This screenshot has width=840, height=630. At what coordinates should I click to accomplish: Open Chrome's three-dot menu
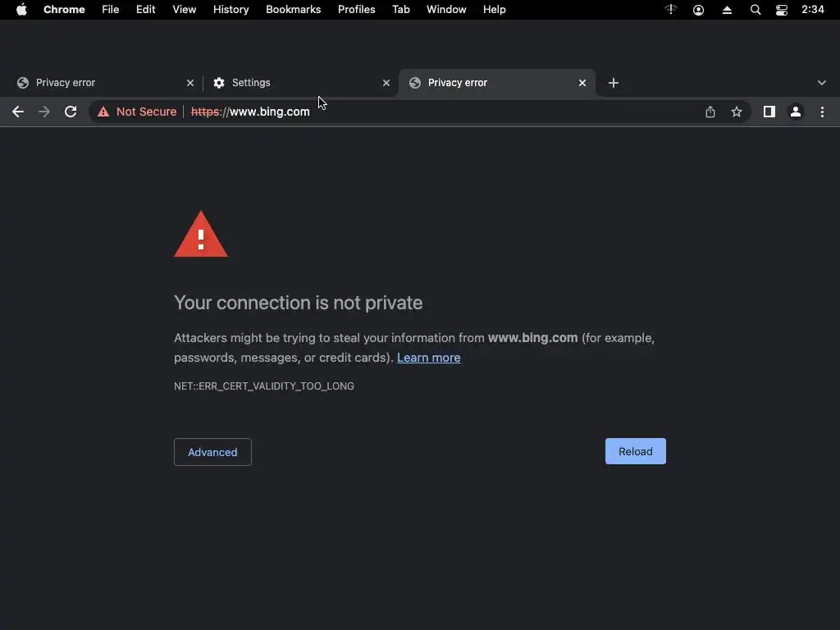822,112
